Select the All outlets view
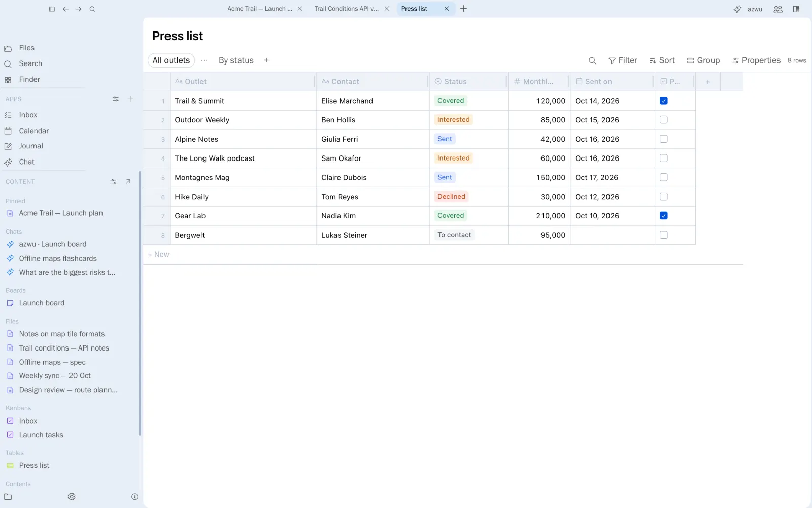Viewport: 812px width, 508px height. tap(172, 60)
